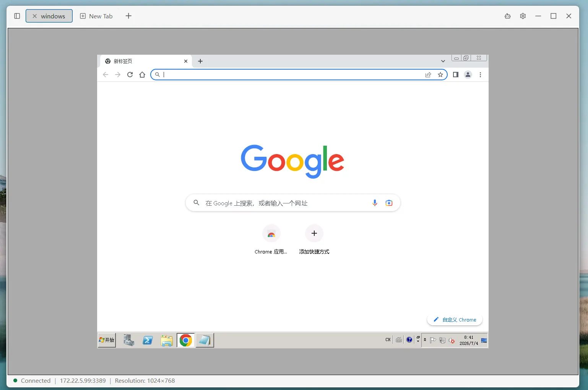
Task: Search by image with Google Lens
Action: [389, 203]
